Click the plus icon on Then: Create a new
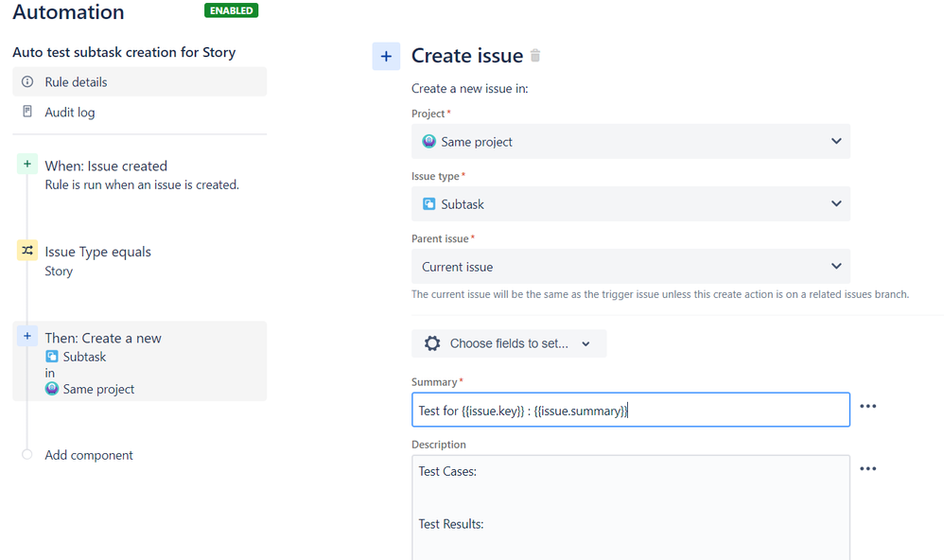 [x=26, y=336]
